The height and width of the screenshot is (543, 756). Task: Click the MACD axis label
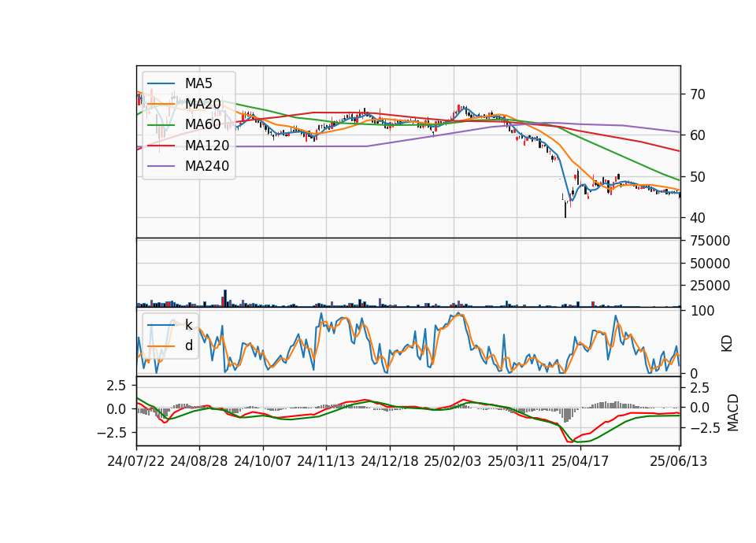(733, 412)
